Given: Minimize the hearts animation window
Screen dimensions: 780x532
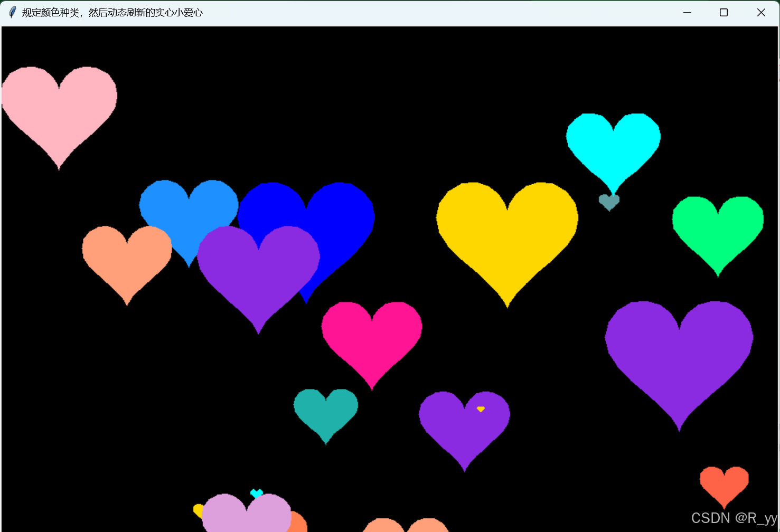Looking at the screenshot, I should click(687, 12).
